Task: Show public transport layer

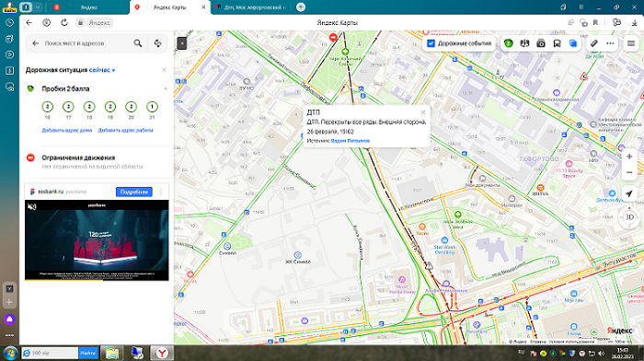Action: 557,43
